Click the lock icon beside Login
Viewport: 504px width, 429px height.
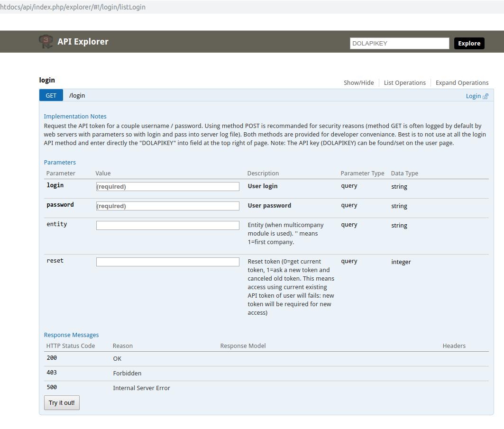[x=486, y=96]
